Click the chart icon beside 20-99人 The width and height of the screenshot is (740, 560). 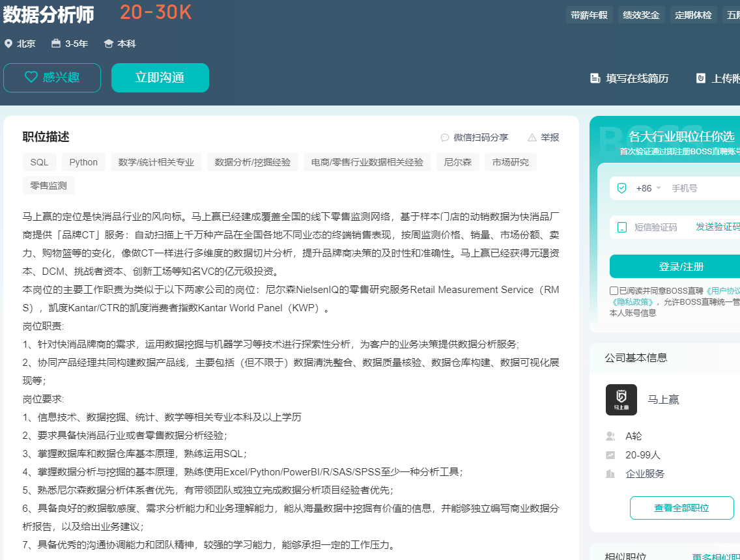610,455
